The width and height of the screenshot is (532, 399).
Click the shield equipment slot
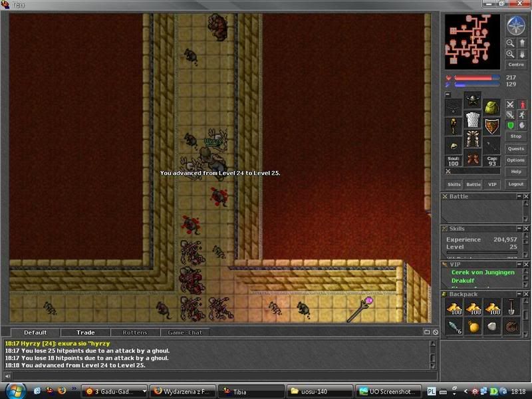491,126
